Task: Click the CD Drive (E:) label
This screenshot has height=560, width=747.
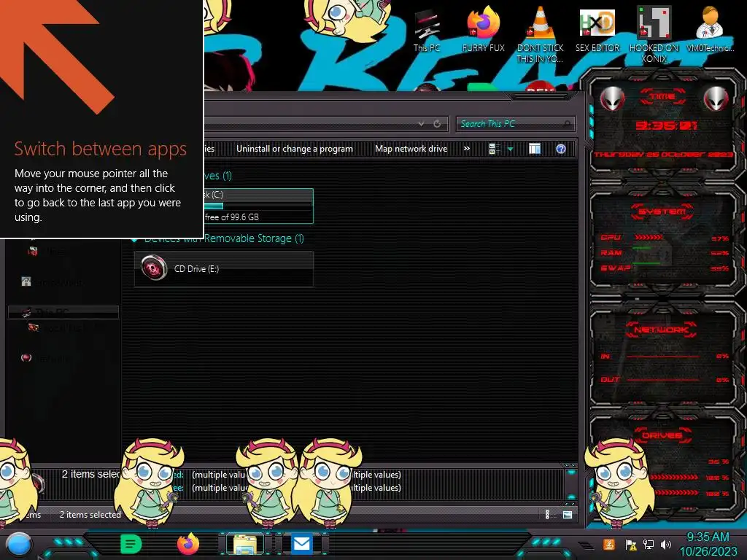Action: [x=196, y=268]
